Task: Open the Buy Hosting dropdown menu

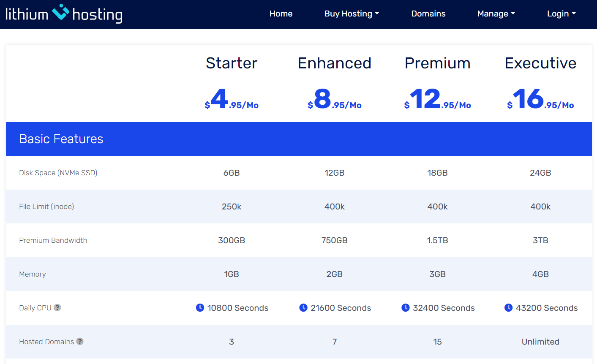Action: point(352,14)
